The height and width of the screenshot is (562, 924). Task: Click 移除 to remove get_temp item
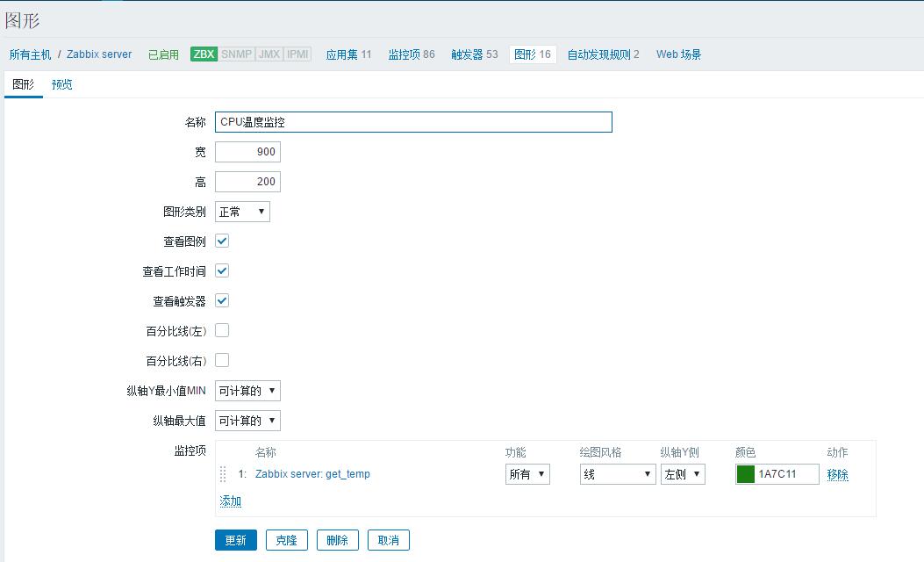pyautogui.click(x=837, y=474)
